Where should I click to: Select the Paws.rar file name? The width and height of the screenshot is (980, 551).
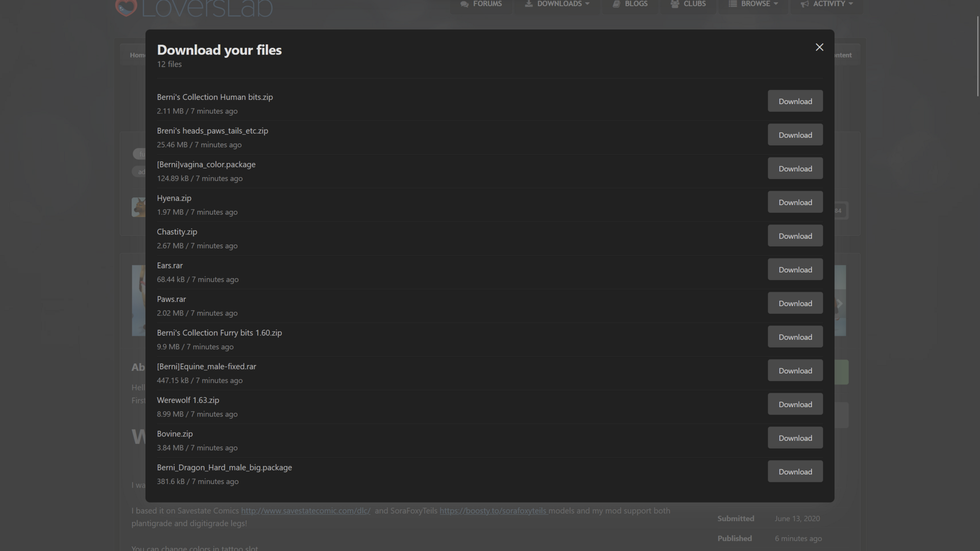171,299
